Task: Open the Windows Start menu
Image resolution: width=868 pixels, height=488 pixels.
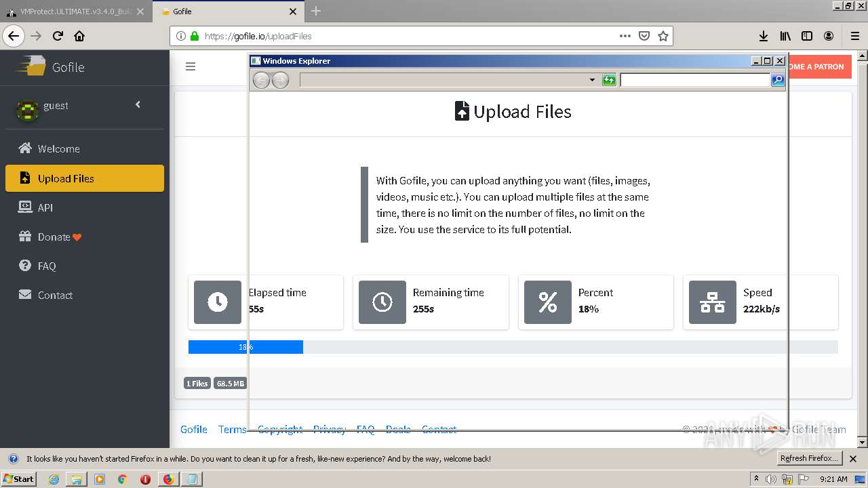Action: 19,479
